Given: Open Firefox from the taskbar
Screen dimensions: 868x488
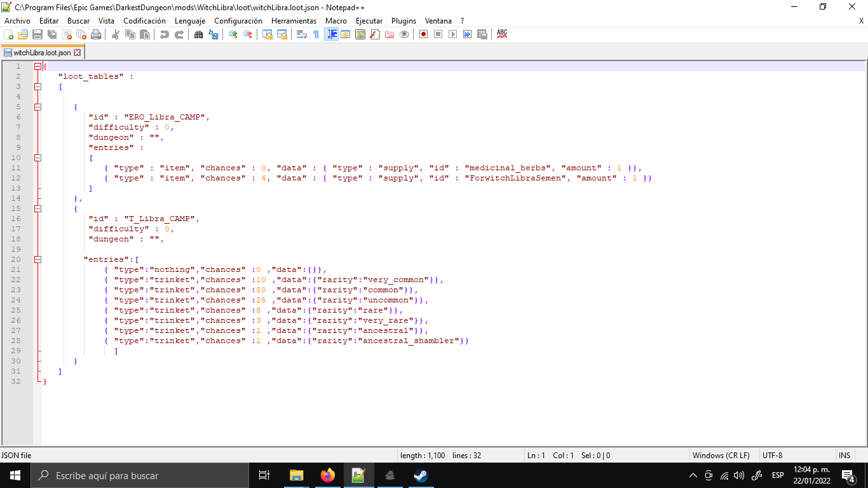Looking at the screenshot, I should pos(327,475).
